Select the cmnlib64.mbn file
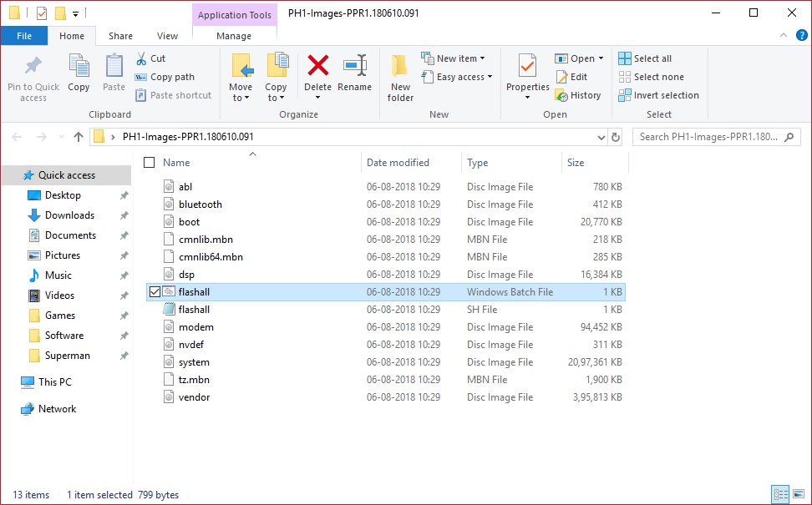812x505 pixels. coord(385,257)
